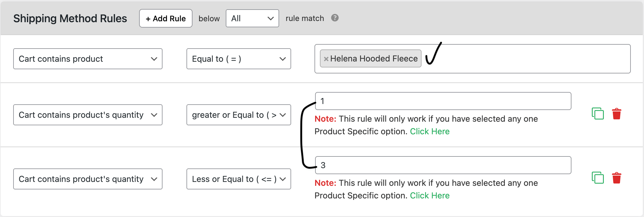Click the quantity field containing 3
The image size is (644, 217).
point(443,165)
